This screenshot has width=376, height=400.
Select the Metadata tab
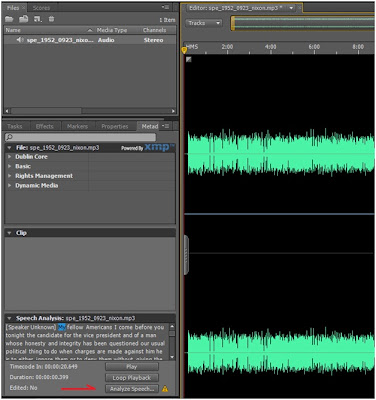[150, 126]
